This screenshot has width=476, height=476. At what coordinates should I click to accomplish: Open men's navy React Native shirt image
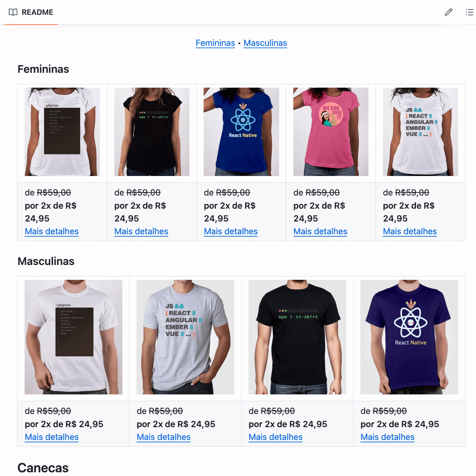[x=409, y=337]
